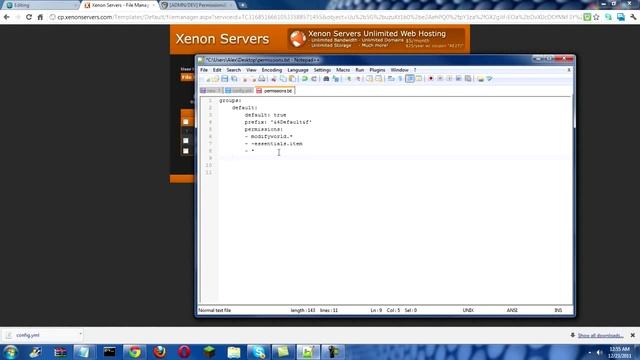Viewport: 640px width, 360px height.
Task: Zoom in using Notepad++ toolbar
Action: (x=349, y=78)
